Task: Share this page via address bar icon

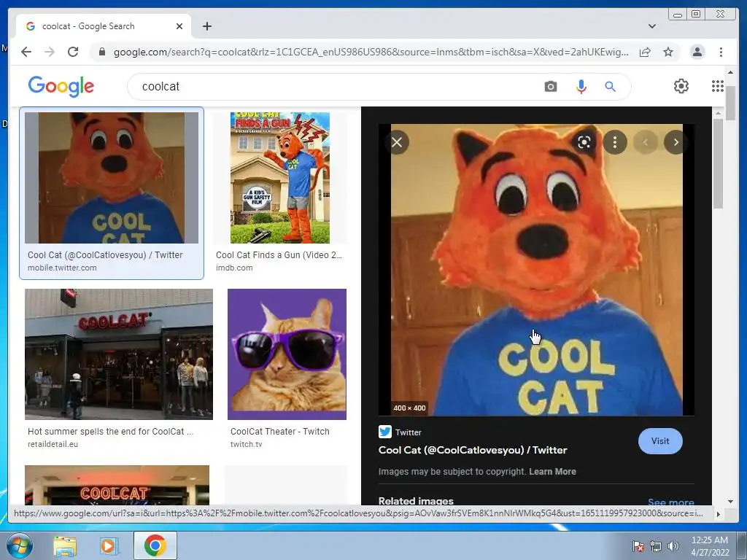Action: (645, 52)
